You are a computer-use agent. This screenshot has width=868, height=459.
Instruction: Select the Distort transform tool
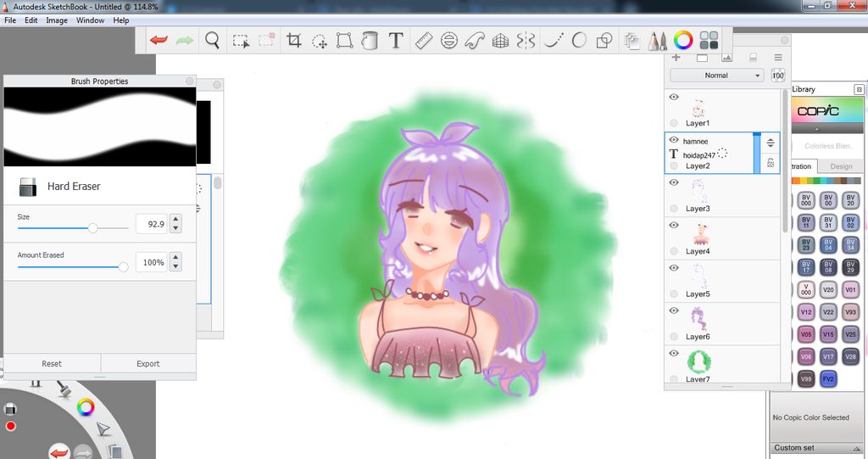(x=344, y=40)
